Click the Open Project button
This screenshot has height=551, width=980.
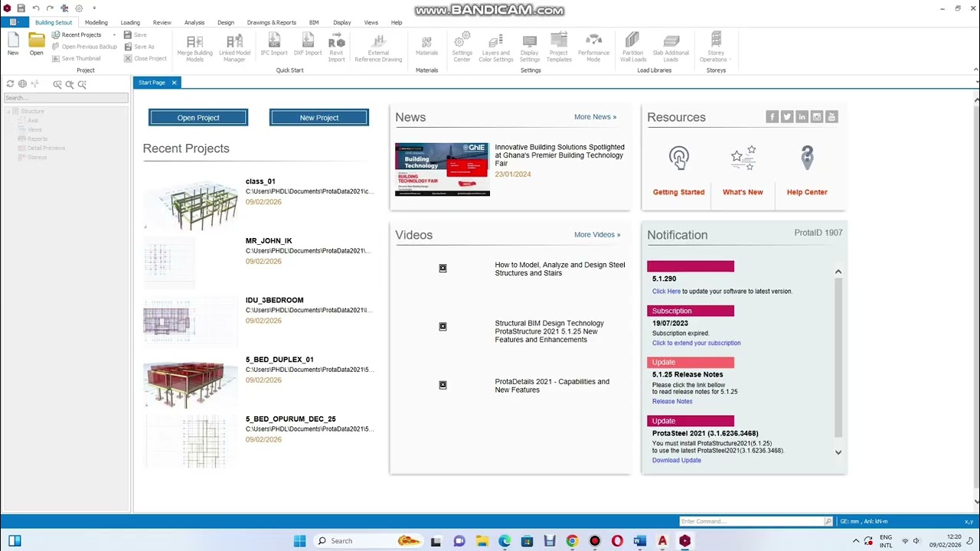(x=198, y=117)
